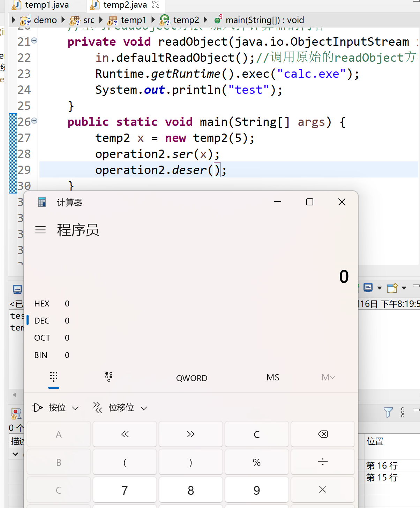The width and height of the screenshot is (420, 508).
Task: Click the percent key in calculator
Action: tap(257, 462)
